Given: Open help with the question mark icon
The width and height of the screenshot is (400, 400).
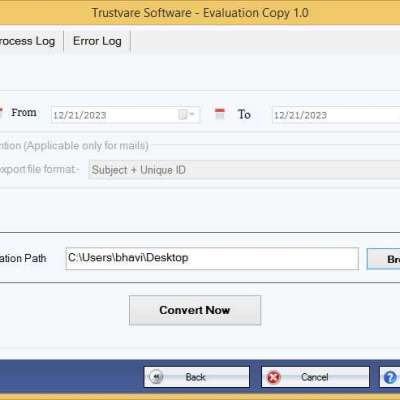Looking at the screenshot, I should pyautogui.click(x=390, y=377).
